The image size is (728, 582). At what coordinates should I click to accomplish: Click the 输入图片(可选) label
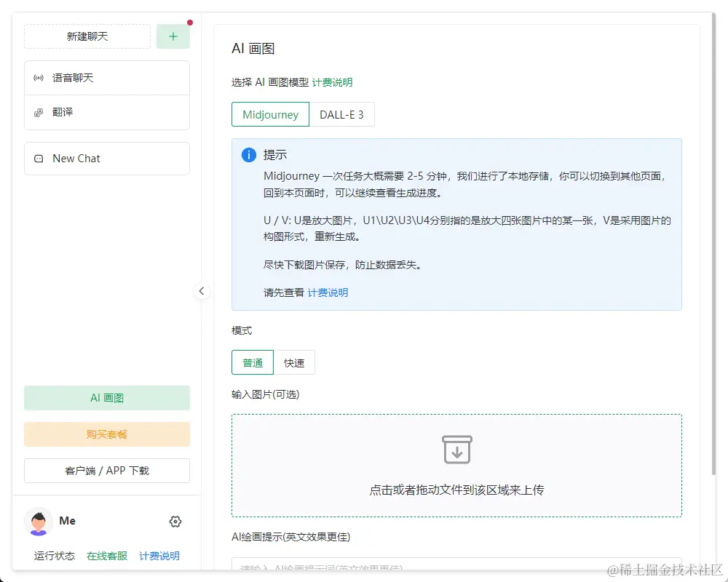point(266,394)
